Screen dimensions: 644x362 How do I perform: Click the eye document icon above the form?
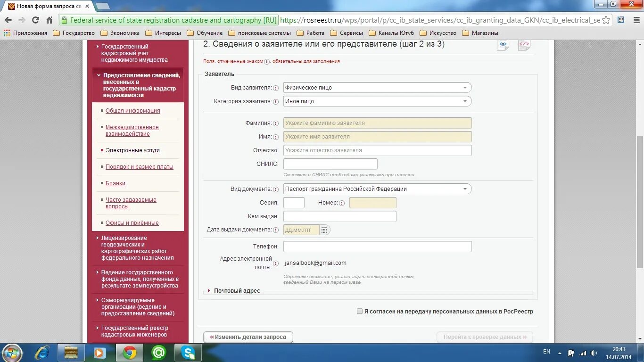coord(503,45)
